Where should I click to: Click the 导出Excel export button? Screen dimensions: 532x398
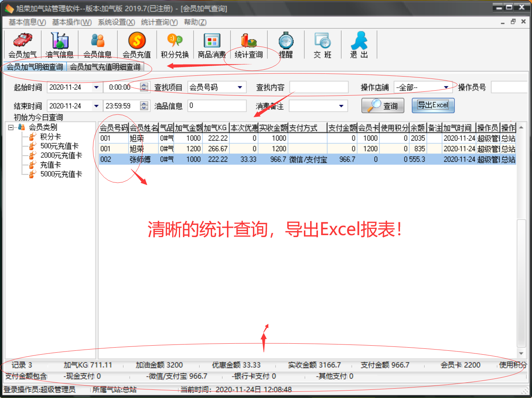433,105
